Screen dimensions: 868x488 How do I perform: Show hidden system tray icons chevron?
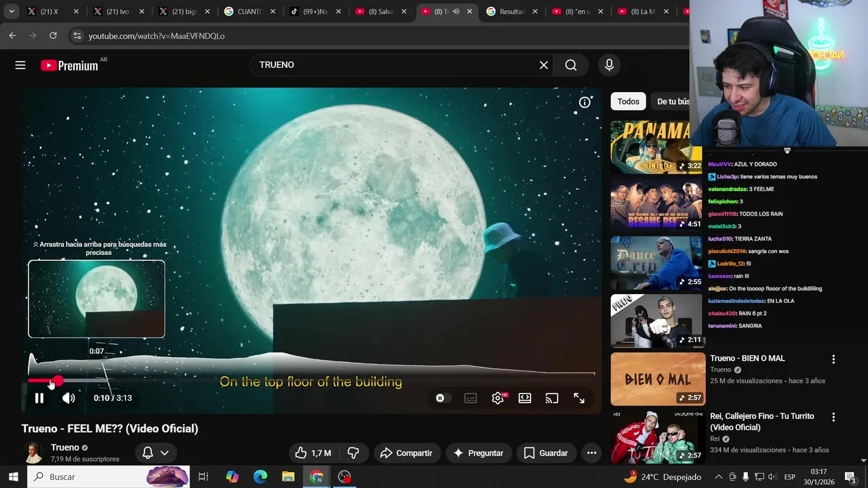point(719,476)
